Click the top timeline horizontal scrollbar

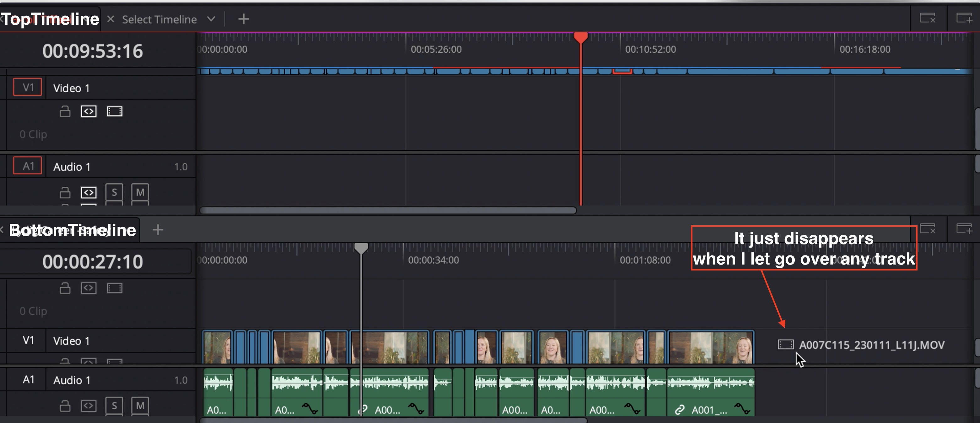[x=388, y=210]
